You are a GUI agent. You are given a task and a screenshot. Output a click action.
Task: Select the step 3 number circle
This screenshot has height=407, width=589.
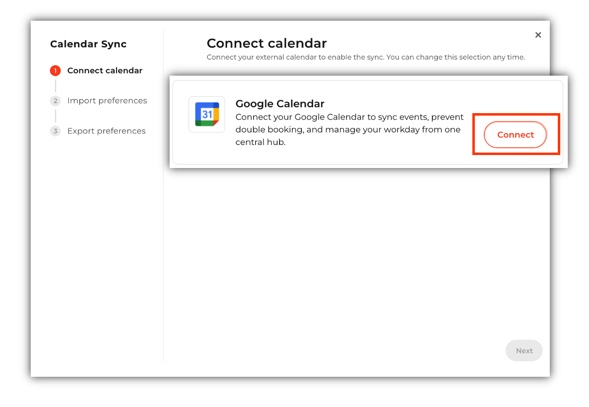point(55,131)
